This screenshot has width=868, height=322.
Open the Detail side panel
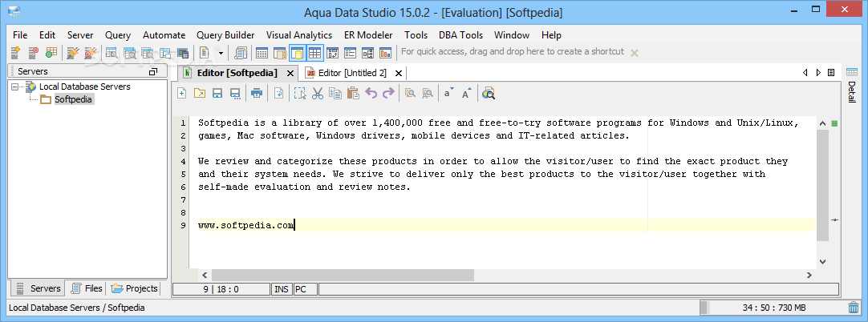point(851,87)
